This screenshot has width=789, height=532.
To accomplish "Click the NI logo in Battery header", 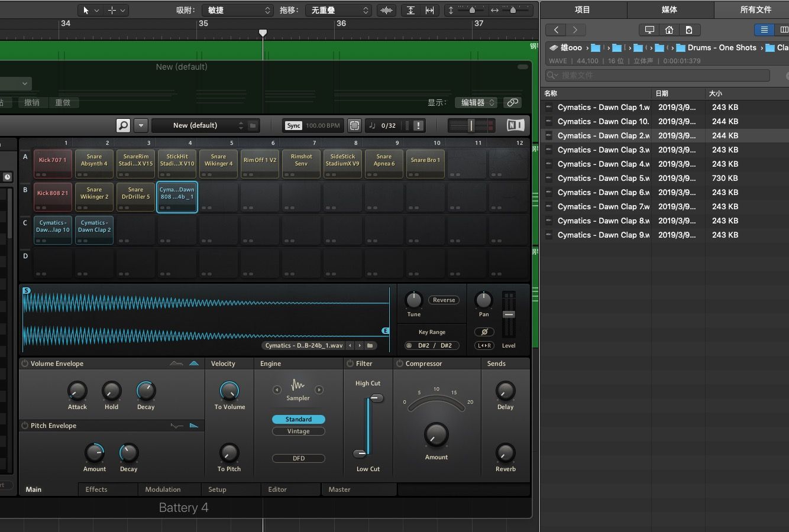I will pos(516,125).
